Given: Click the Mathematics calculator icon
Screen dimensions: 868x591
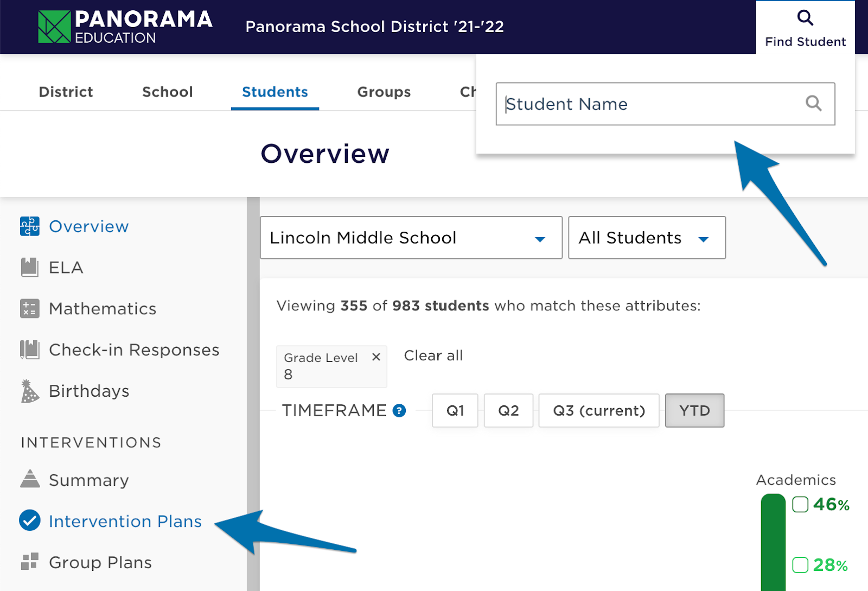Looking at the screenshot, I should pos(30,309).
